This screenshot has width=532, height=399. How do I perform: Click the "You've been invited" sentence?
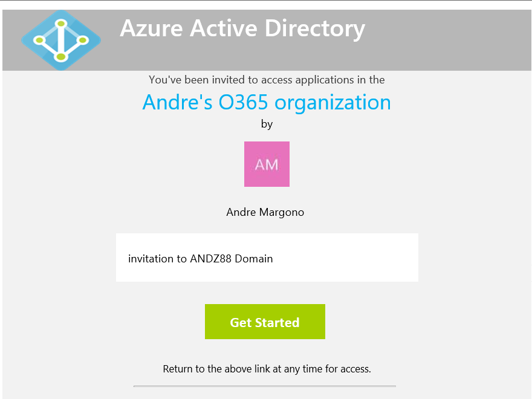(267, 80)
